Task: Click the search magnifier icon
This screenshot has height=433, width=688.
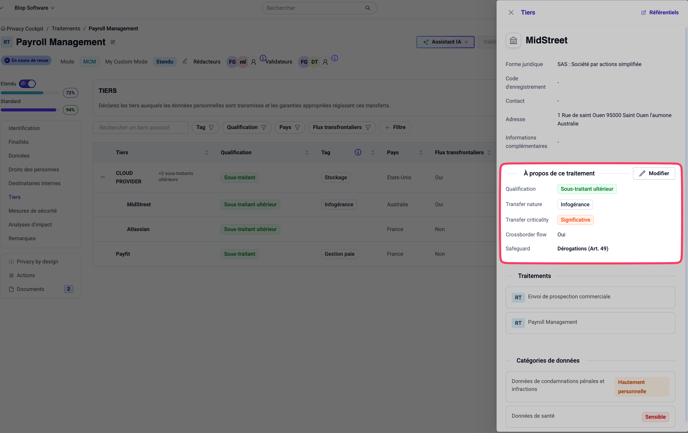Action: coord(367,8)
